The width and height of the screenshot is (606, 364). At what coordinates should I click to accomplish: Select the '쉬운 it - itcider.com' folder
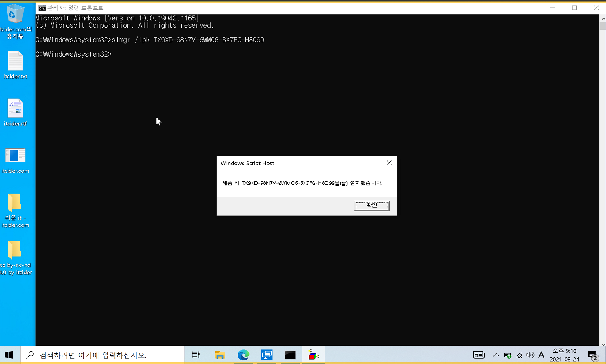(x=15, y=211)
